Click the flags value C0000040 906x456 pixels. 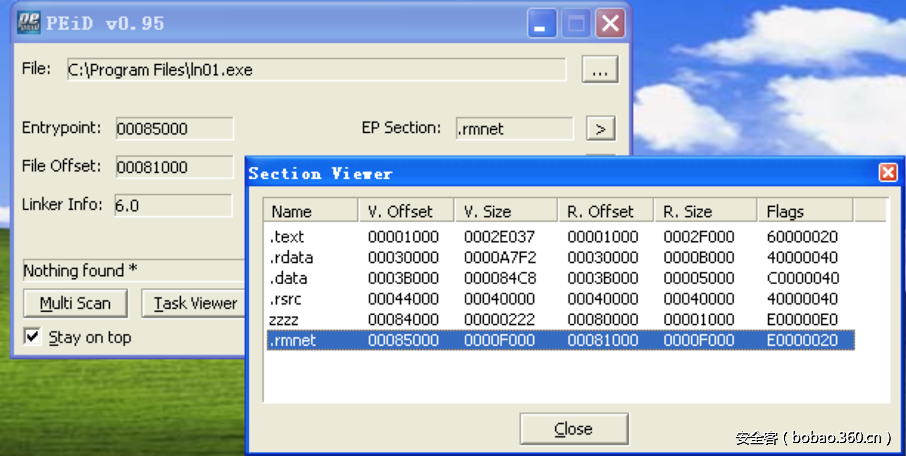click(803, 278)
